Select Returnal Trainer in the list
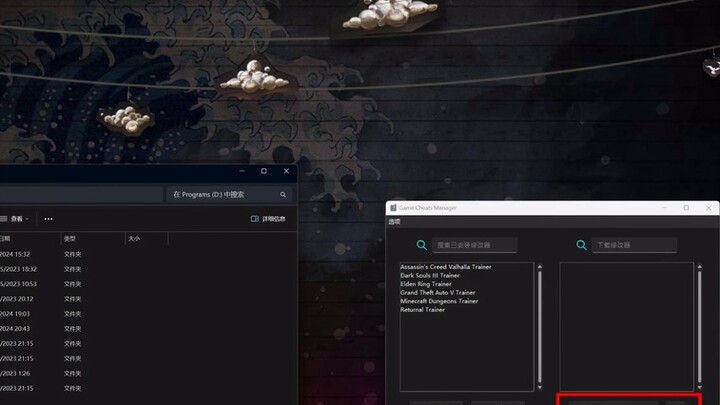Screen dimensions: 720x405 pyautogui.click(x=422, y=310)
